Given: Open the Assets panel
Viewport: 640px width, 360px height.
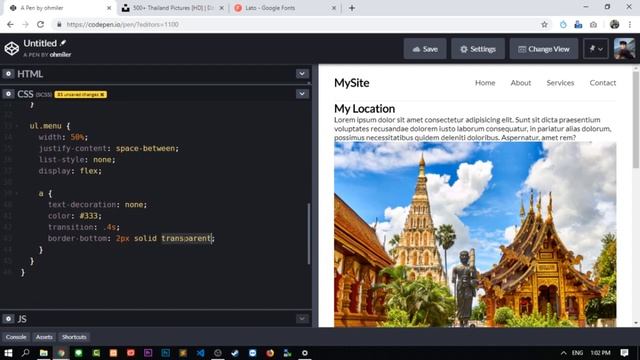Looking at the screenshot, I should coord(44,337).
